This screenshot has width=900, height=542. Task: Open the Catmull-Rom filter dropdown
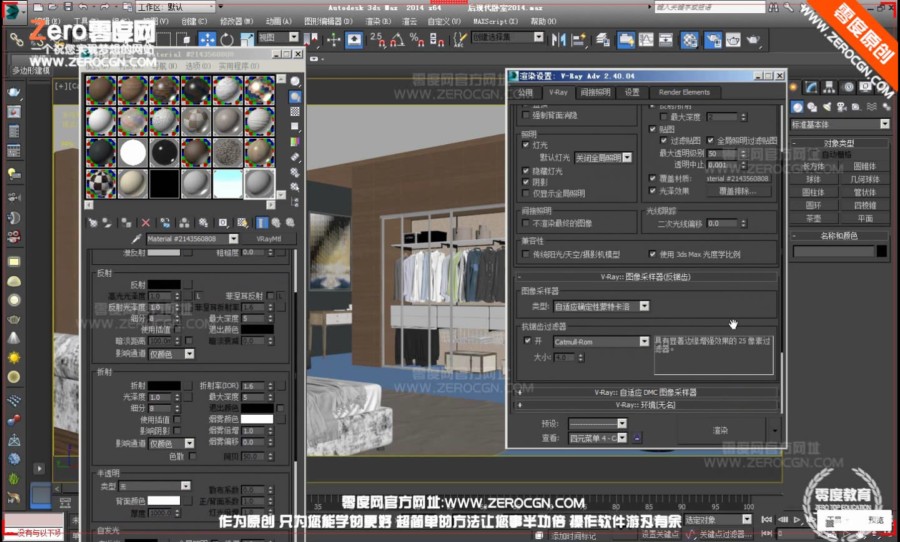(x=644, y=341)
